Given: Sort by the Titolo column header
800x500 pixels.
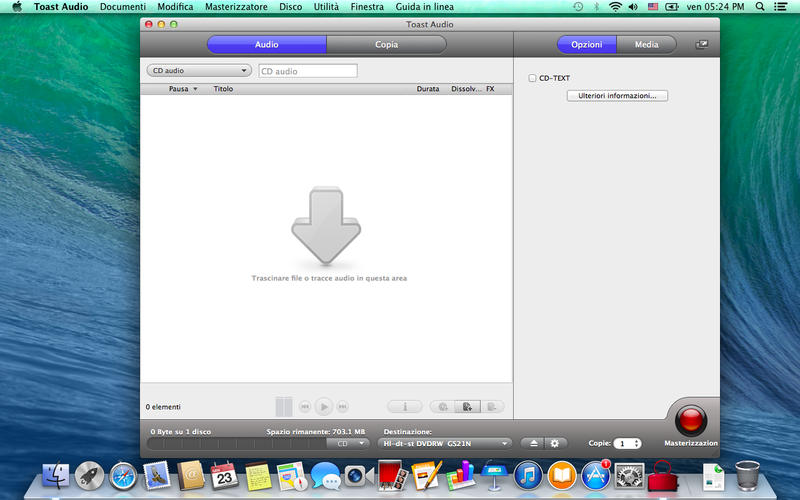Looking at the screenshot, I should (223, 89).
